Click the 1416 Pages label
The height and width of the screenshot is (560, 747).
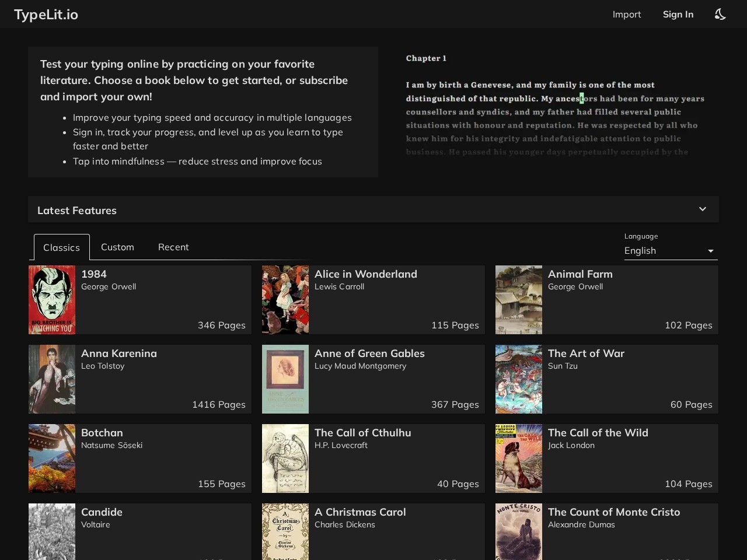[219, 405]
